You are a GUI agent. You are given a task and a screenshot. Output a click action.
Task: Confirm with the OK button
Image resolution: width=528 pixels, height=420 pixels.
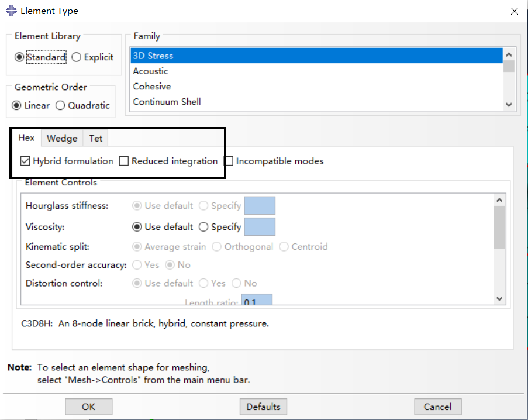pos(88,407)
